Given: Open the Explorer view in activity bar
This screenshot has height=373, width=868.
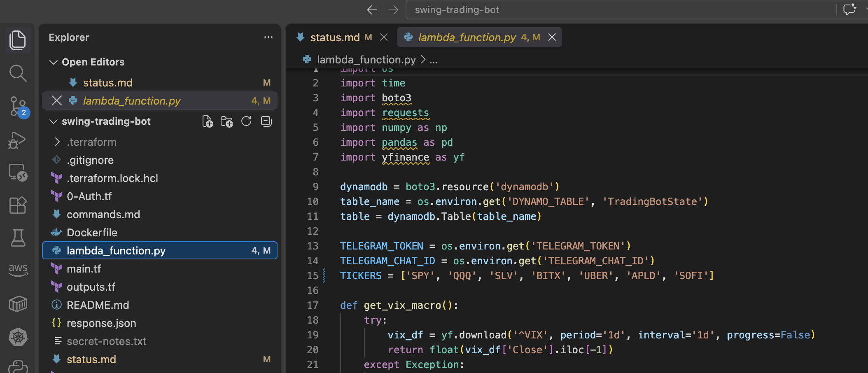Looking at the screenshot, I should pyautogui.click(x=18, y=40).
